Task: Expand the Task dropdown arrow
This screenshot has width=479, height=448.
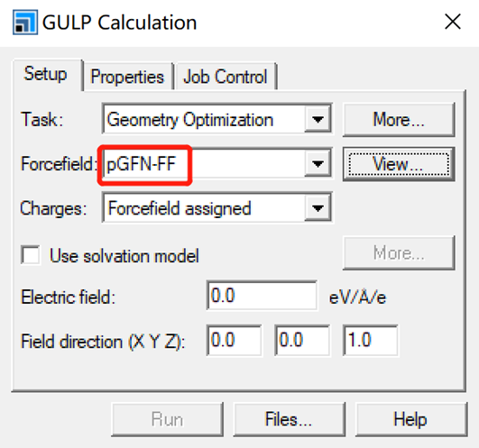Action: tap(318, 119)
